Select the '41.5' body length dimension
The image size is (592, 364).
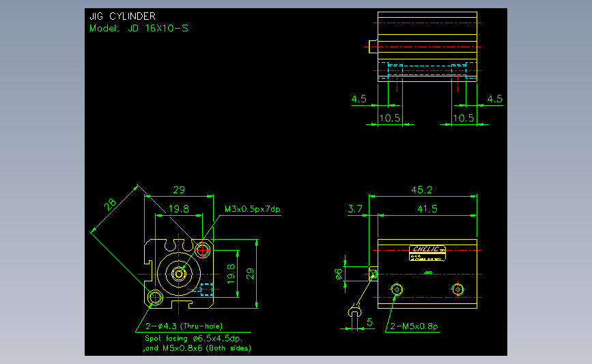click(x=427, y=209)
